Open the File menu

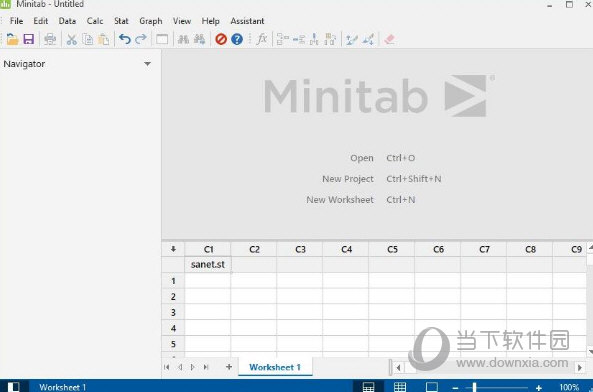pos(16,21)
